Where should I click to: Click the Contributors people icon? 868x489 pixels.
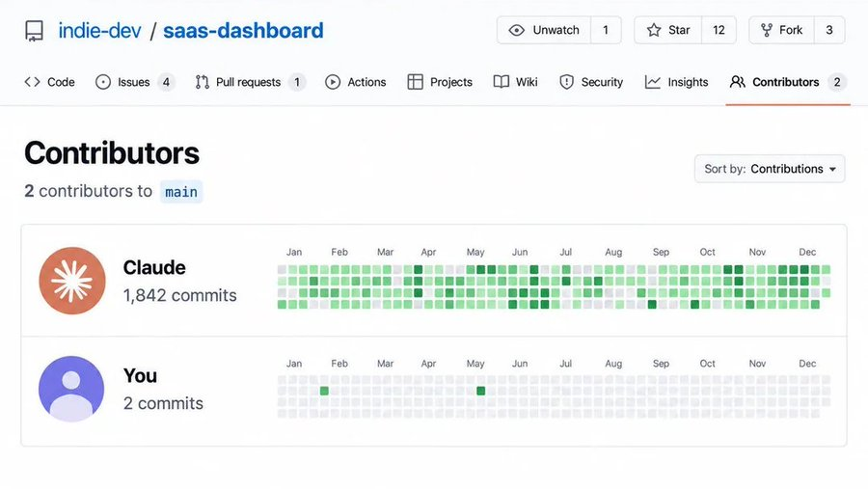click(738, 82)
